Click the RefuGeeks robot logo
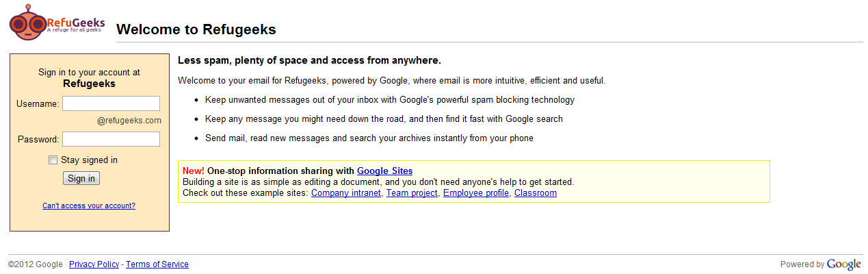 (29, 23)
